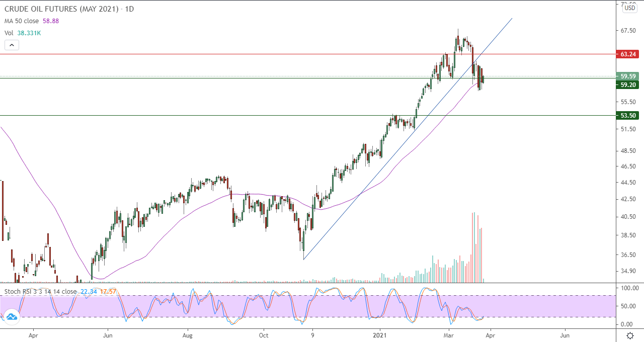Click the 22.34 Stoch RSI K value
This screenshot has height=342, width=644.
coord(88,291)
